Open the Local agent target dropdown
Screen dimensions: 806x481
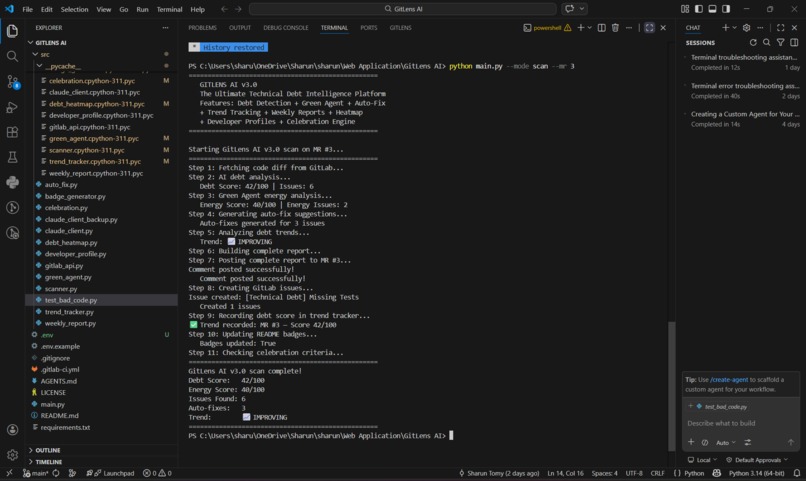click(702, 460)
